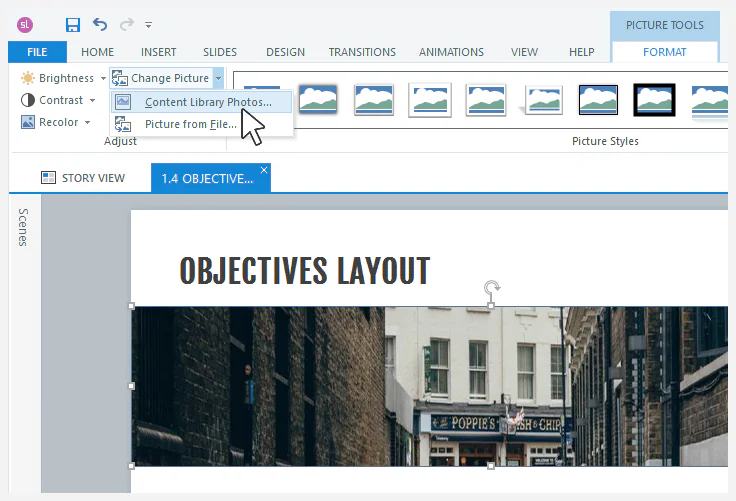Screen dimensions: 736x501
Task: Save the project with the floppy disk icon
Action: point(73,24)
